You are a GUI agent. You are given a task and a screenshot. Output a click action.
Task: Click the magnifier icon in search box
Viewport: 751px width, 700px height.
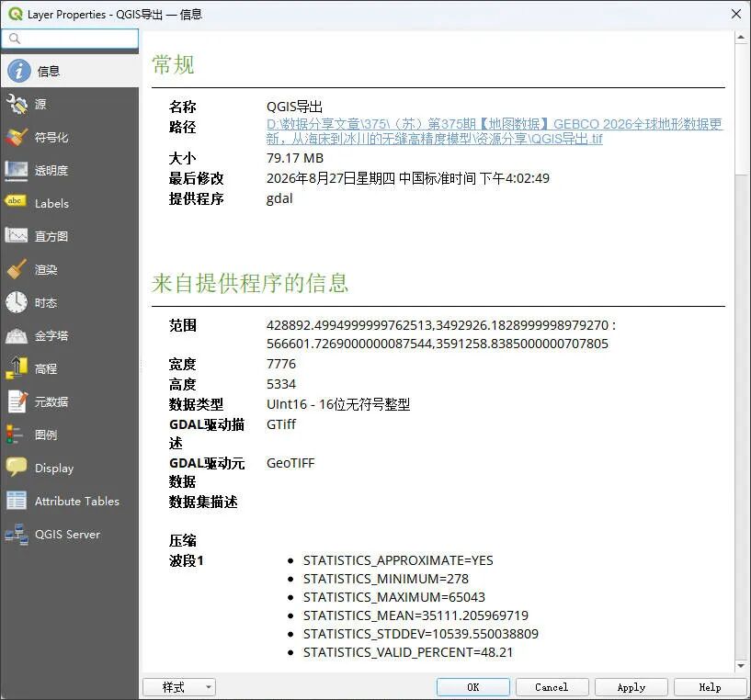(15, 39)
